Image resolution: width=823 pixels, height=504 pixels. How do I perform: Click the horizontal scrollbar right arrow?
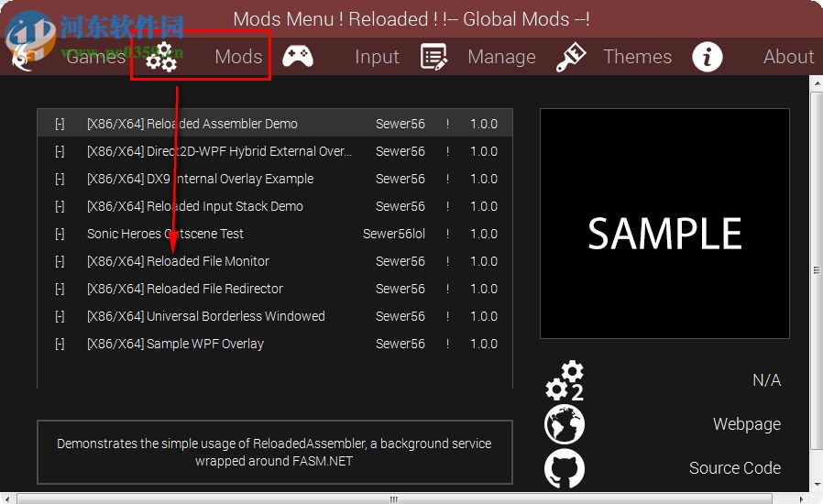802,499
